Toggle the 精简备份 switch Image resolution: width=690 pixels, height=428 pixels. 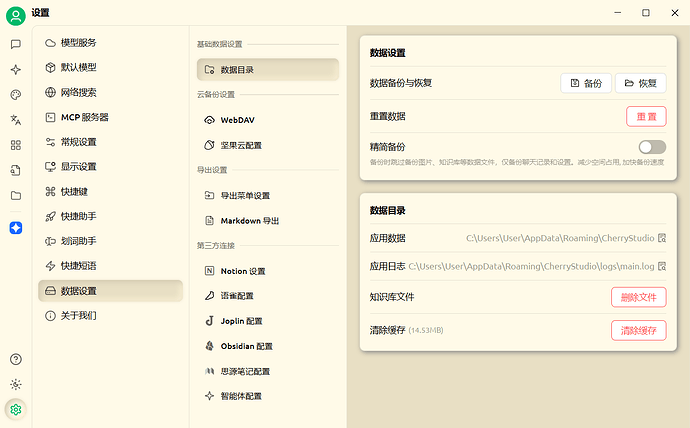(x=652, y=147)
